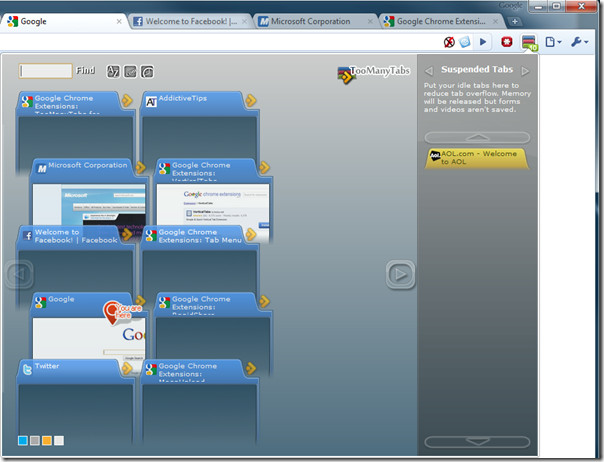
Task: Select the white theme color swatch
Action: pos(59,440)
